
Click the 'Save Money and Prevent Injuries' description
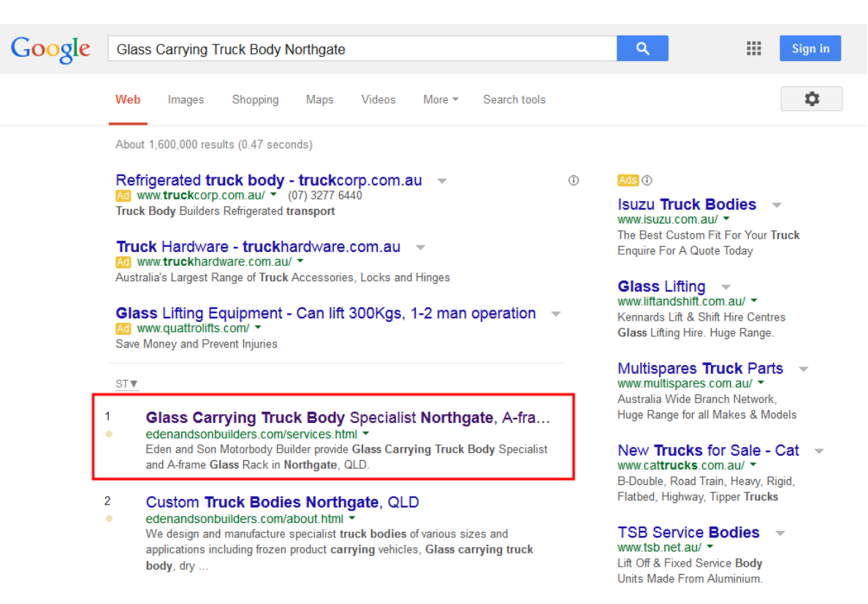click(x=197, y=344)
